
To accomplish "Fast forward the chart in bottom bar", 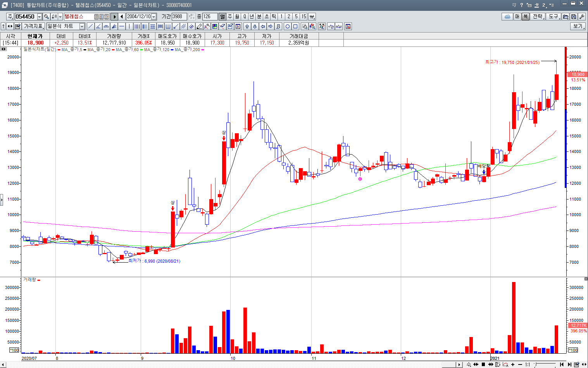I will click(490, 365).
